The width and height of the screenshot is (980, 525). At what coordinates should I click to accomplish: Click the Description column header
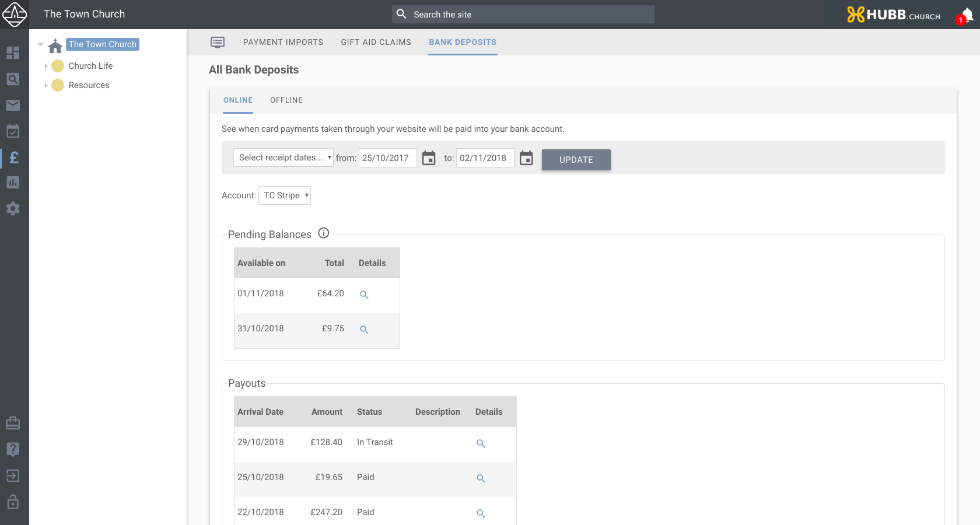[437, 412]
